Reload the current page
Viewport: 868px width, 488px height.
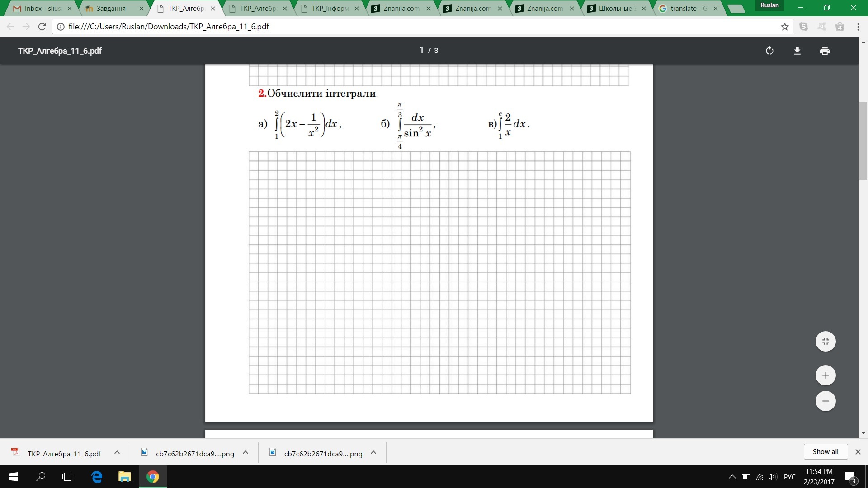[x=42, y=27]
